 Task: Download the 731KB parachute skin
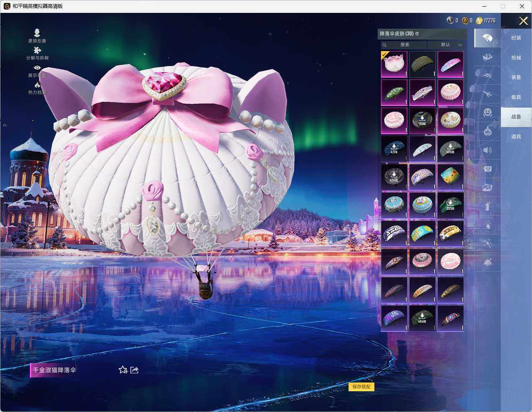422,120
